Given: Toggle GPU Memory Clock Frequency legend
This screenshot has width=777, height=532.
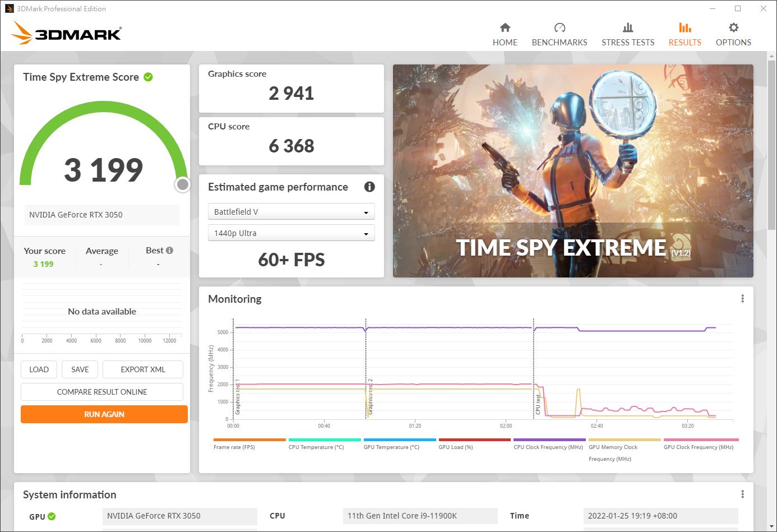Looking at the screenshot, I should [625, 450].
